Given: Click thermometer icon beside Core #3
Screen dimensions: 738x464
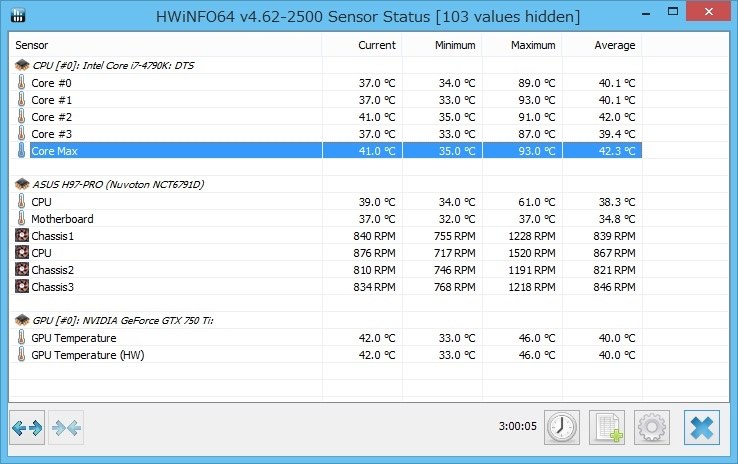Looking at the screenshot, I should click(x=21, y=133).
